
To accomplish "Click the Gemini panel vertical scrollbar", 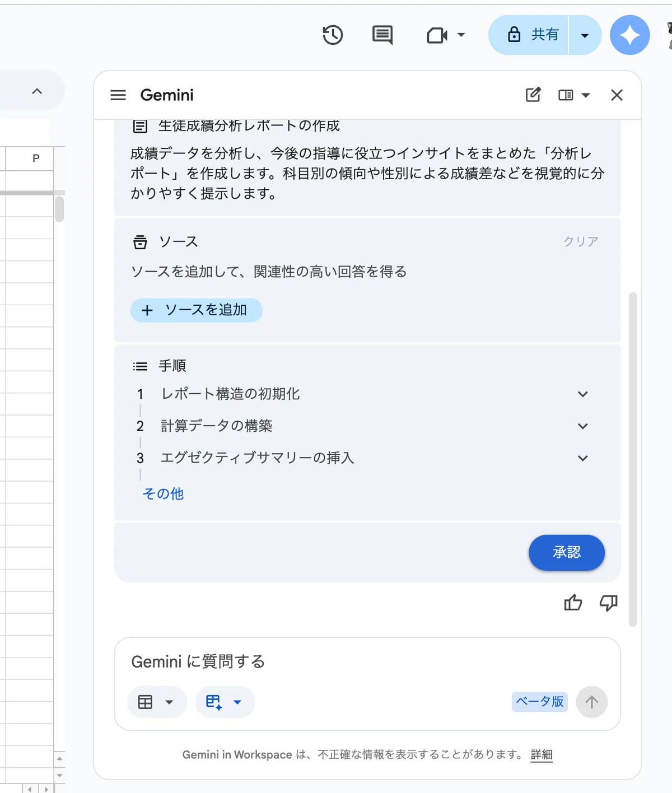I will [633, 459].
